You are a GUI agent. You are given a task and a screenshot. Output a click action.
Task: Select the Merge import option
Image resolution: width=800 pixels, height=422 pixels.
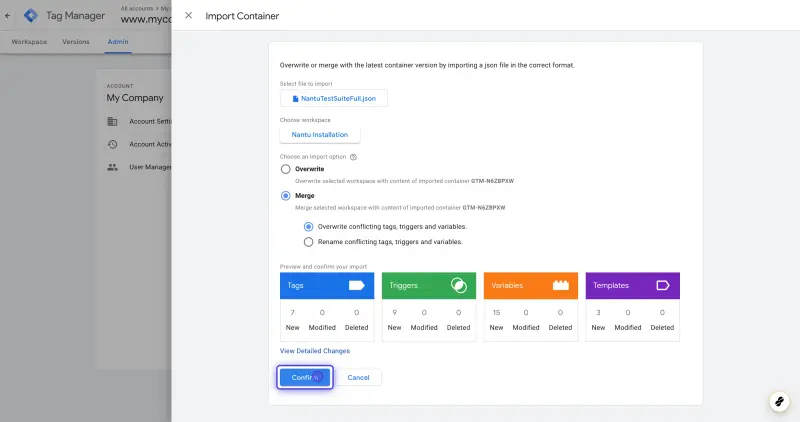point(286,195)
